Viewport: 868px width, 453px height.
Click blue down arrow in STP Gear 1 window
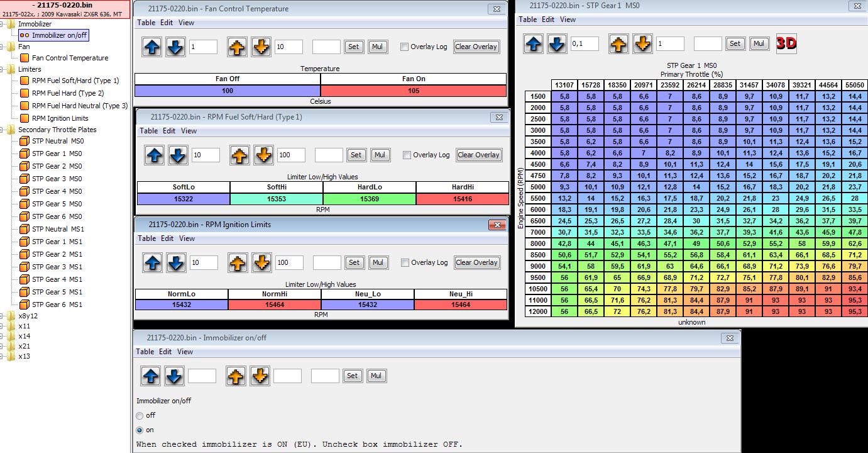[556, 43]
